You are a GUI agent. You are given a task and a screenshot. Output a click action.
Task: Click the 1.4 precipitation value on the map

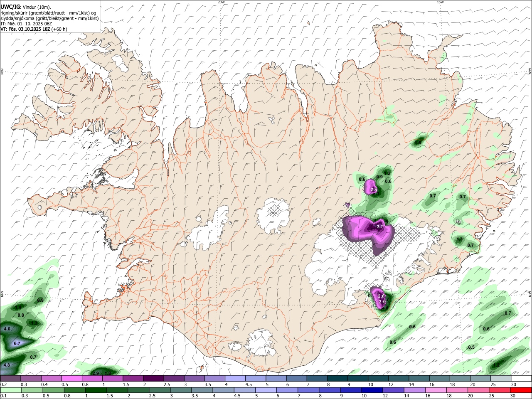18,308
